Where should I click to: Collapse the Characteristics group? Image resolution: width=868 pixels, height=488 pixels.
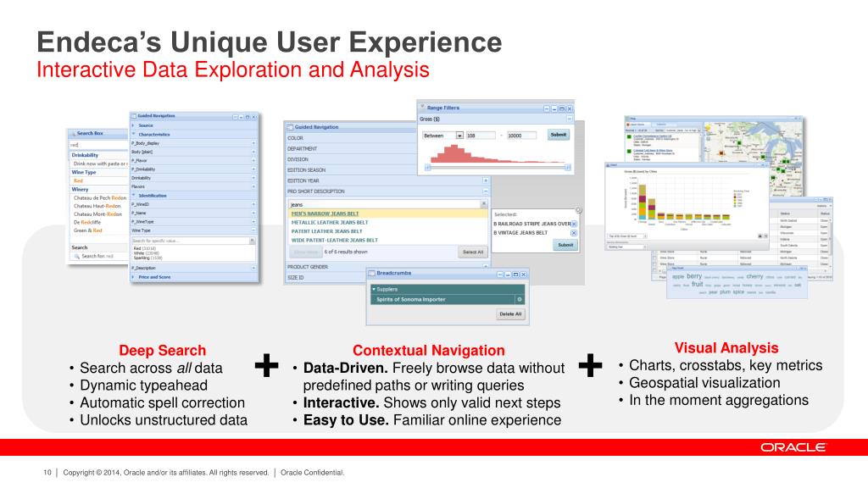133,135
